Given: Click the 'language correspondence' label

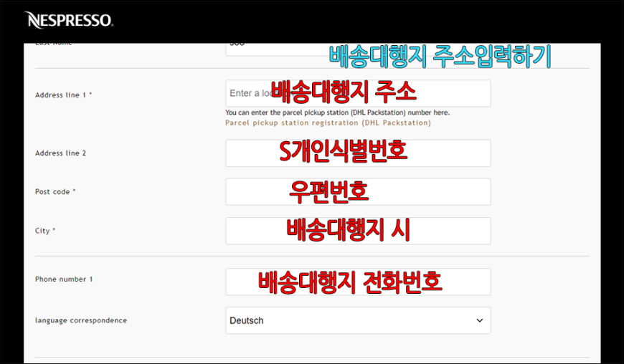Looking at the screenshot, I should (x=81, y=320).
